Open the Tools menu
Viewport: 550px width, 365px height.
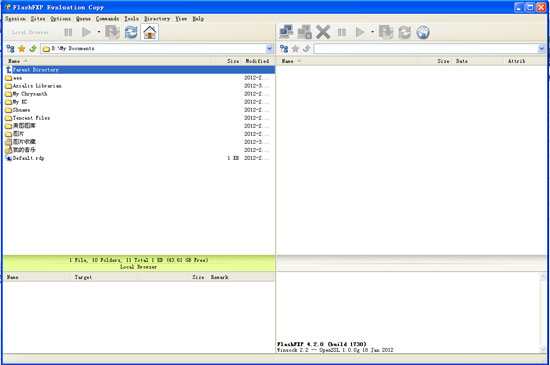132,19
